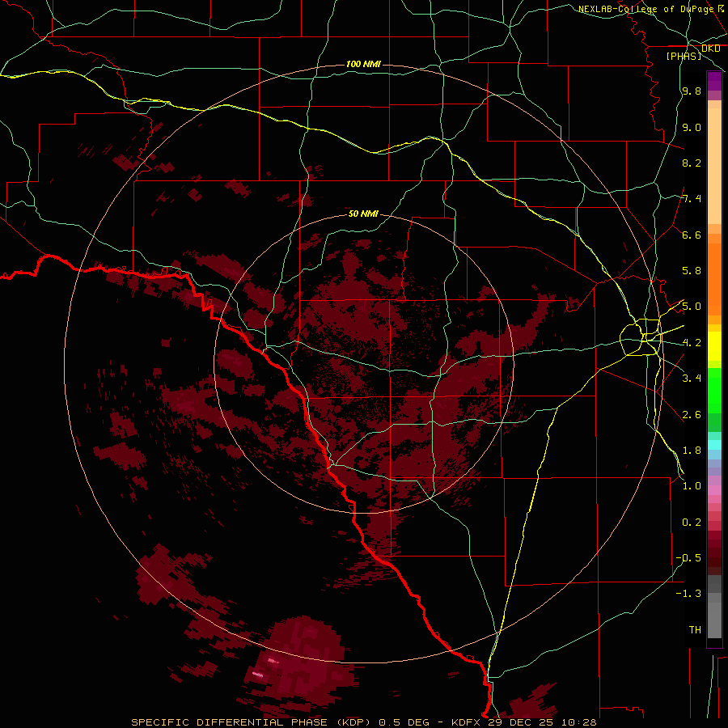Image resolution: width=728 pixels, height=728 pixels.
Task: Click the 9.8 scale value
Action: pyautogui.click(x=692, y=91)
